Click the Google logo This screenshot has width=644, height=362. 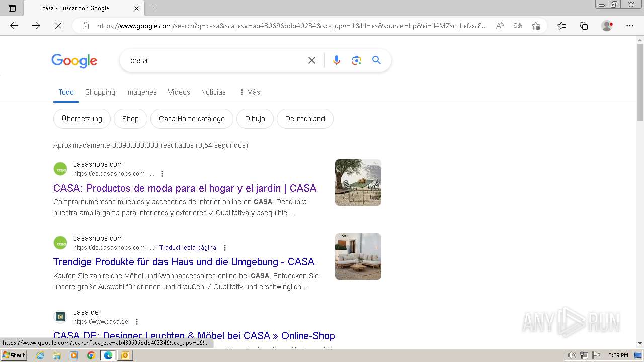[x=74, y=61]
